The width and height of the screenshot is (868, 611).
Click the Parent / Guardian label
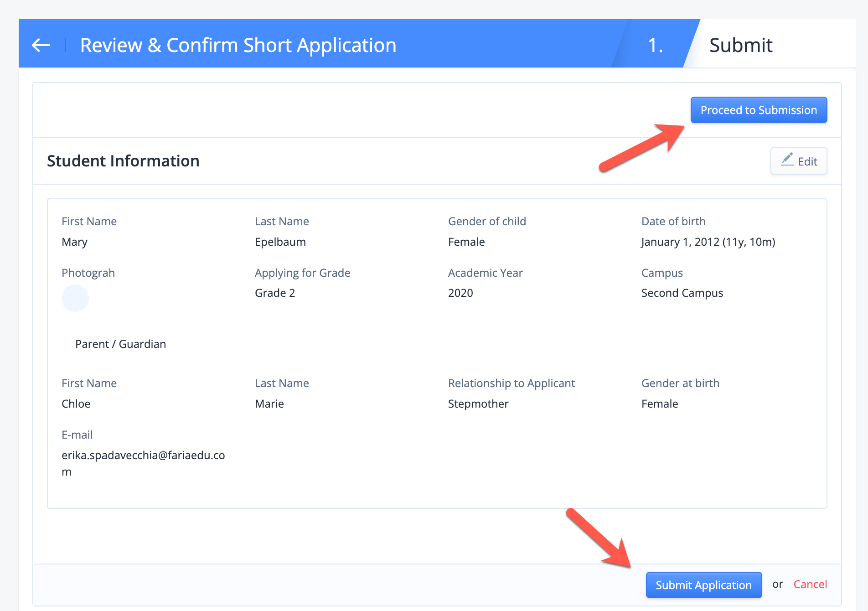(120, 344)
